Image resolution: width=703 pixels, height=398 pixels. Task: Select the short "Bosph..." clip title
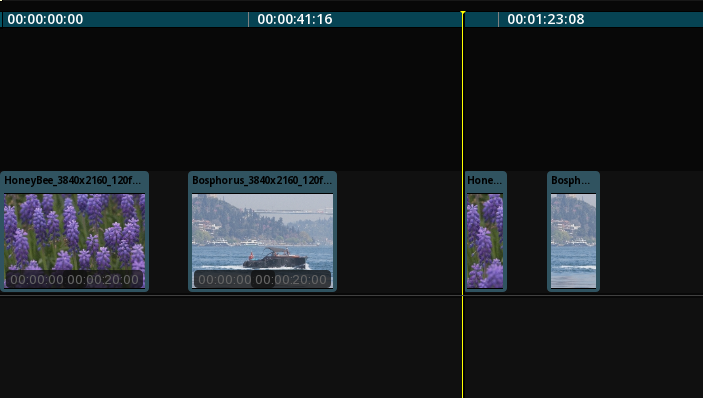click(x=571, y=180)
